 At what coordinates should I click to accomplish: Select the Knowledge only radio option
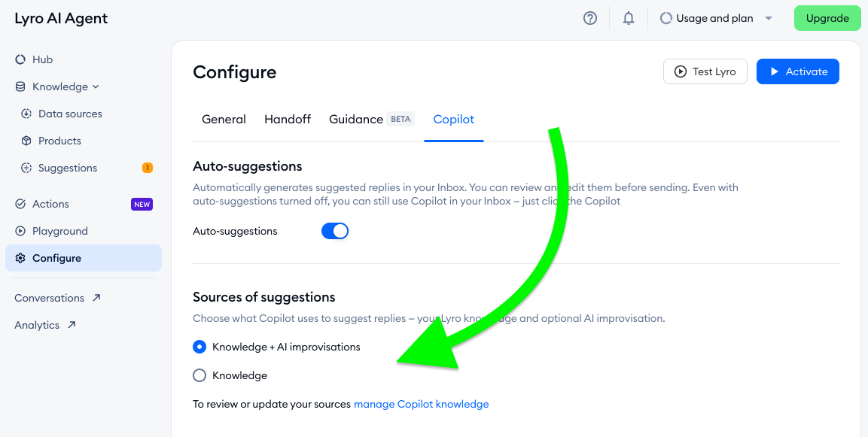(x=199, y=375)
